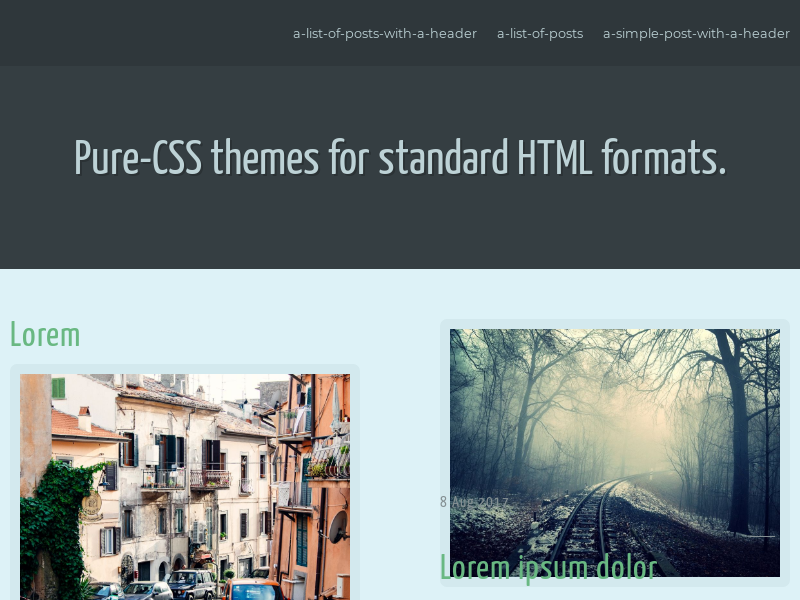This screenshot has height=600, width=800.
Task: Open the Lorem post title
Action: (45, 334)
